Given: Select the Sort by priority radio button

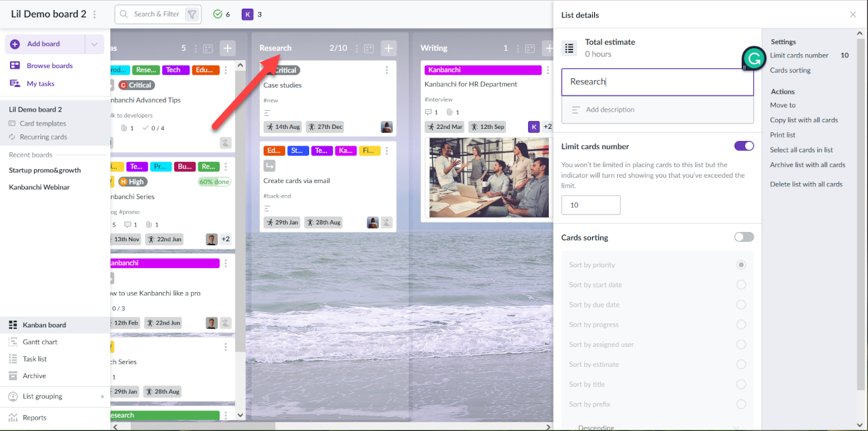Looking at the screenshot, I should pos(741,265).
